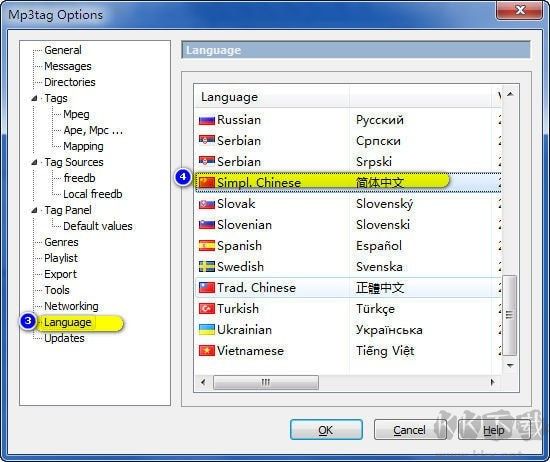Screen dimensions: 550x462
Task: Open the freedb options entry
Action: (x=80, y=178)
